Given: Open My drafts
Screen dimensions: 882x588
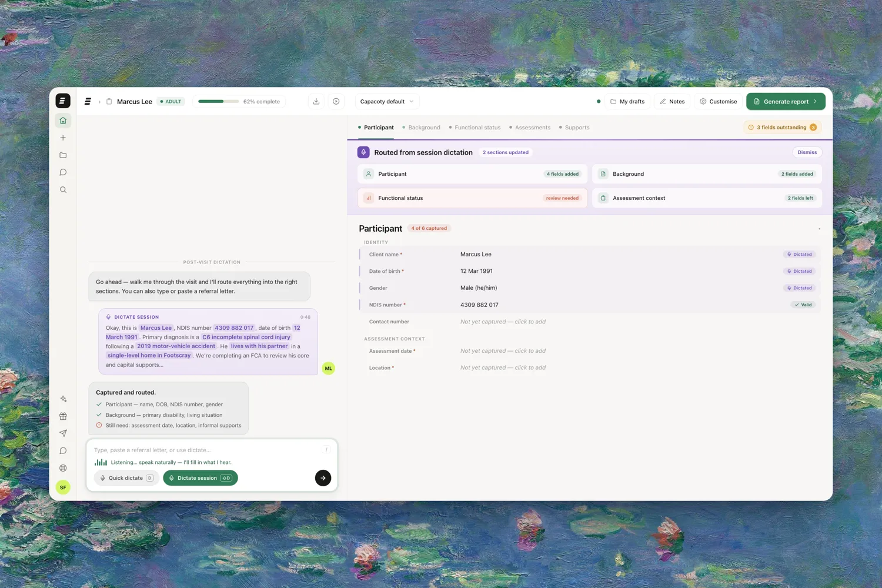Looking at the screenshot, I should click(627, 101).
